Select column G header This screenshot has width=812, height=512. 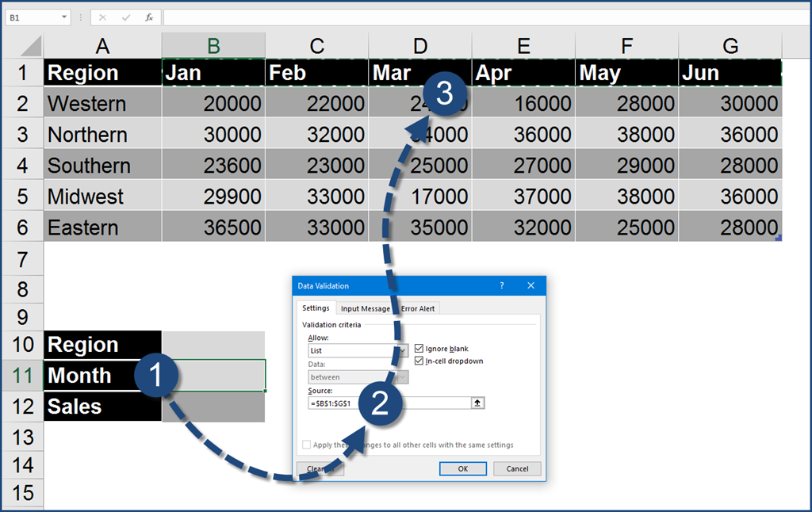click(730, 46)
